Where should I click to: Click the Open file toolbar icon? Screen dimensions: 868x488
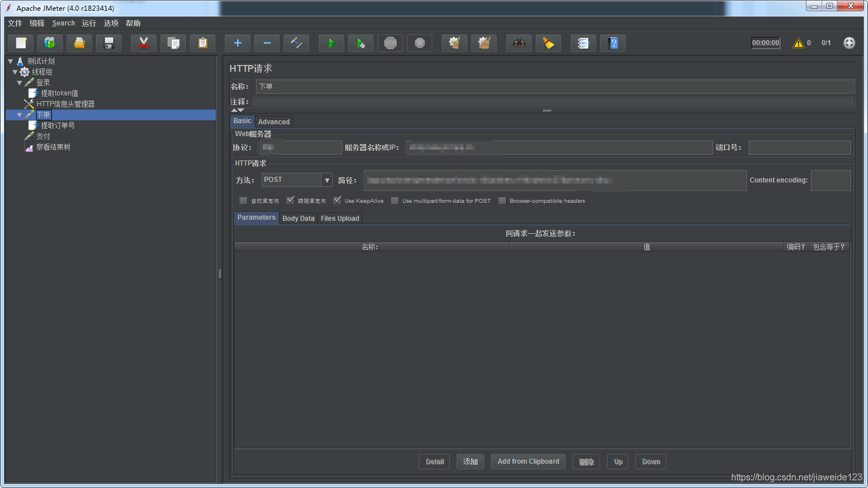[x=80, y=43]
